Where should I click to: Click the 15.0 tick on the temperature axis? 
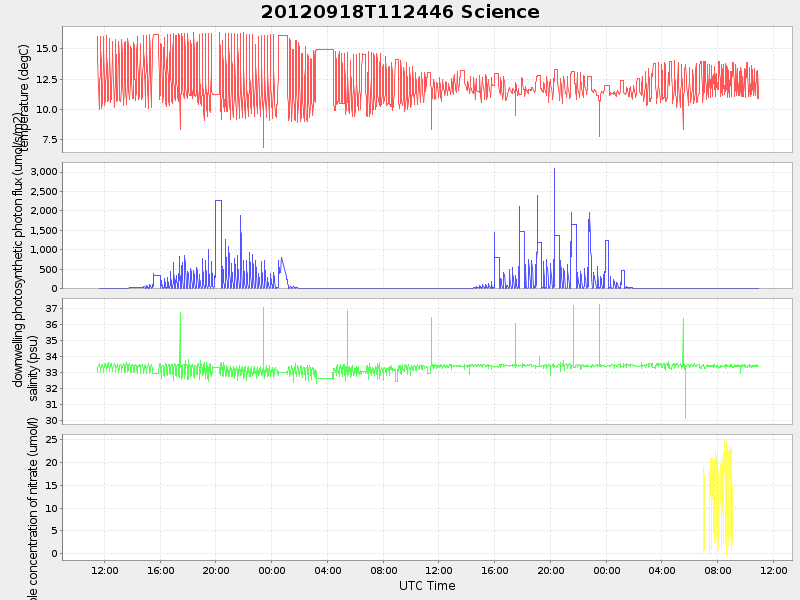(47, 49)
